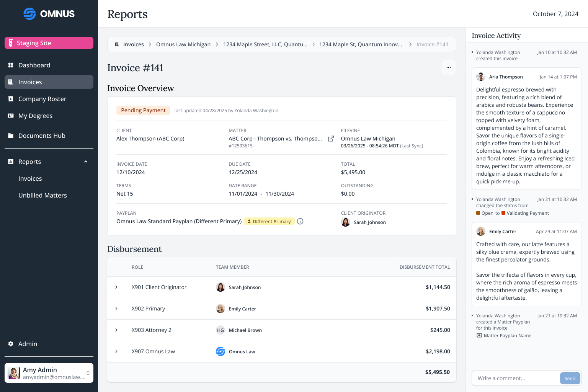Go to Omnus Law Michigan breadcrumb
Viewport: 588px width, 392px height.
tap(183, 44)
